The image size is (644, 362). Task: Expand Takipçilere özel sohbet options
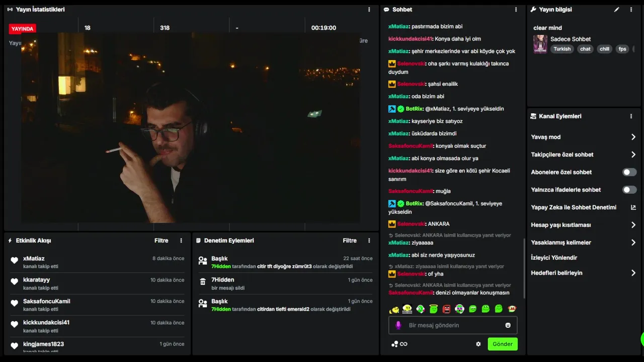click(584, 154)
